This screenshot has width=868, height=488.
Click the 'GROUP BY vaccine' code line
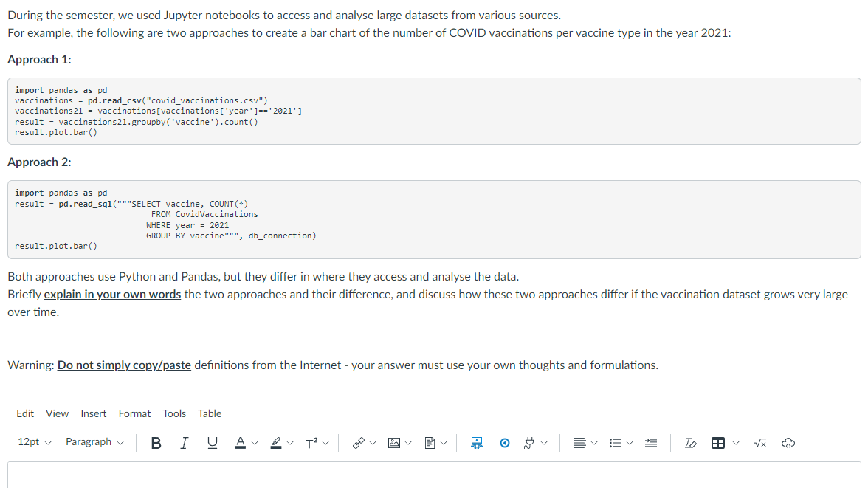pos(231,236)
